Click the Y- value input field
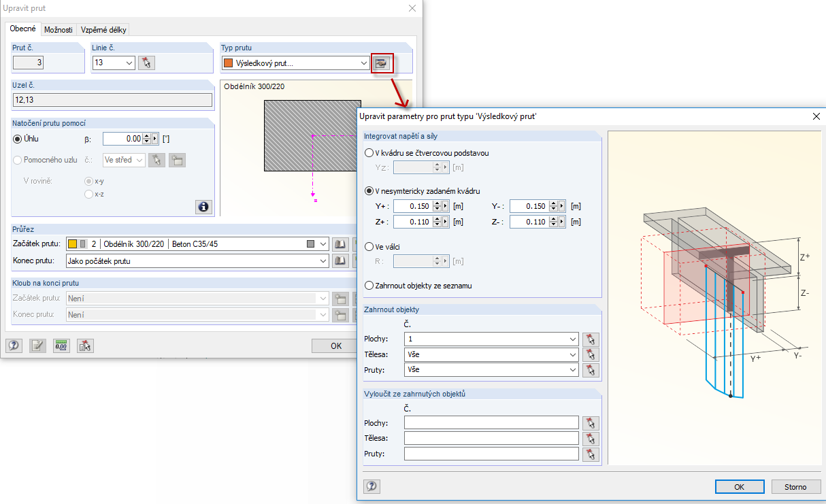 click(529, 206)
